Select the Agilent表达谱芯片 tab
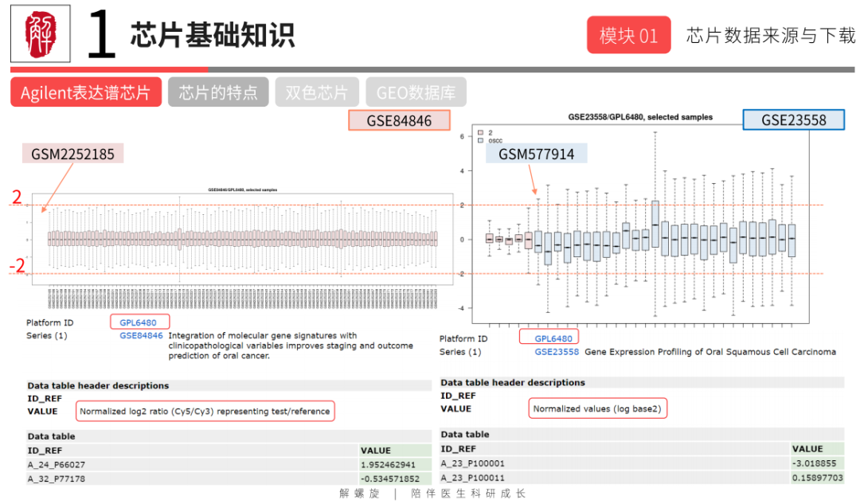Image resolution: width=860 pixels, height=504 pixels. coord(86,92)
